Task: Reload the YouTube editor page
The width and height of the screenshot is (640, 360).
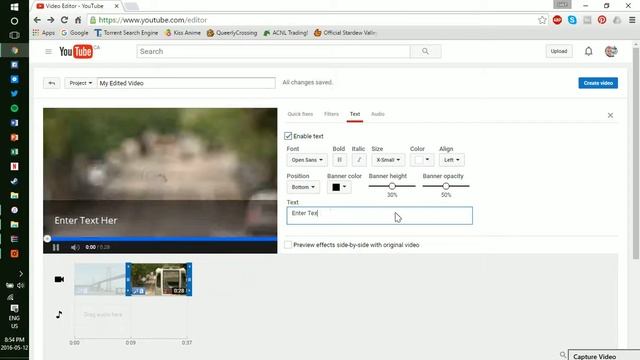Action: click(64, 20)
